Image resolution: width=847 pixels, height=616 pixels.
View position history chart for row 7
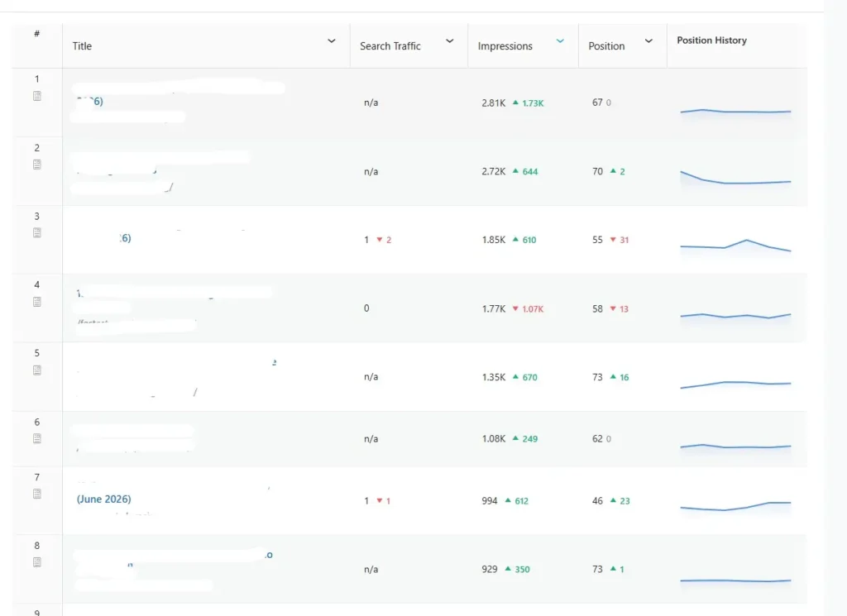735,506
